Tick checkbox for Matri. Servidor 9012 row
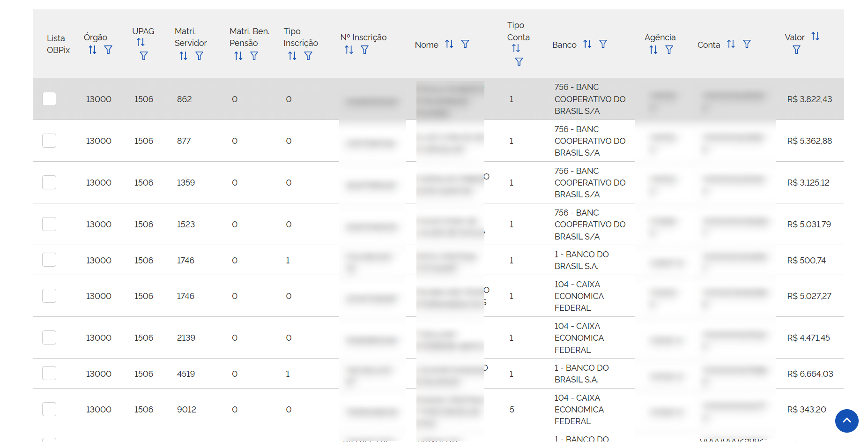The height and width of the screenshot is (442, 868). click(x=49, y=409)
